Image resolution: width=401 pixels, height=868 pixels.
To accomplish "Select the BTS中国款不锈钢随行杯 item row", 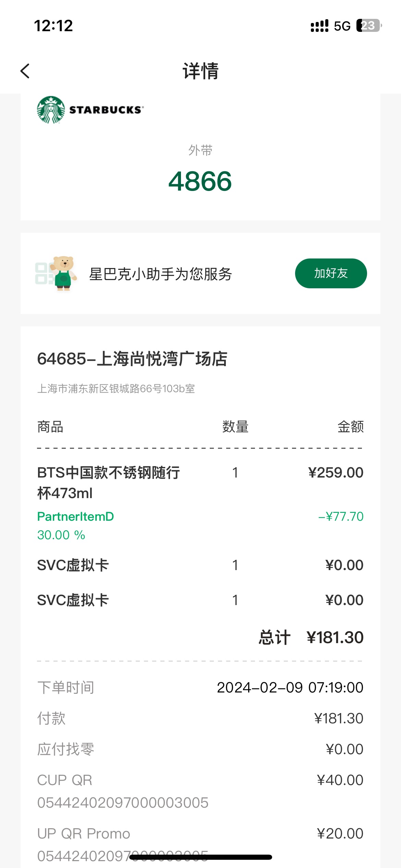I will pos(200,483).
